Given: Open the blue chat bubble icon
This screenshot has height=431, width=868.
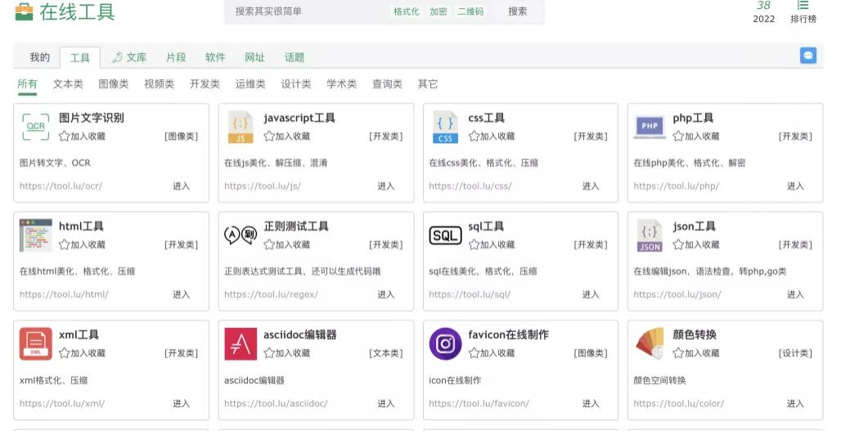Looking at the screenshot, I should point(807,56).
